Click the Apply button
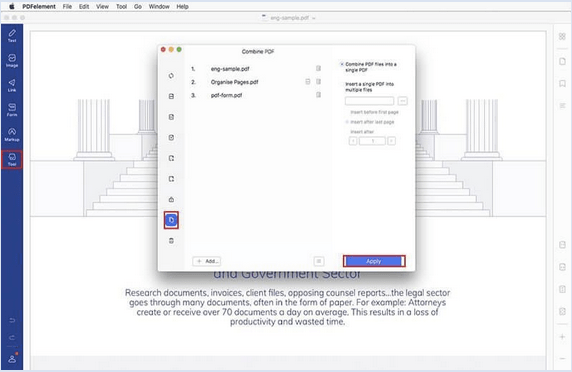 374,261
